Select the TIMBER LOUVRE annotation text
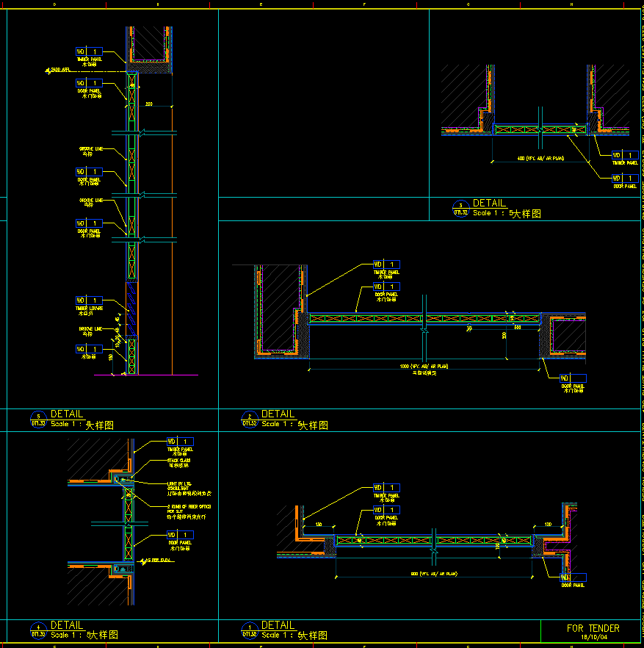Image resolution: width=644 pixels, height=648 pixels. [90, 309]
